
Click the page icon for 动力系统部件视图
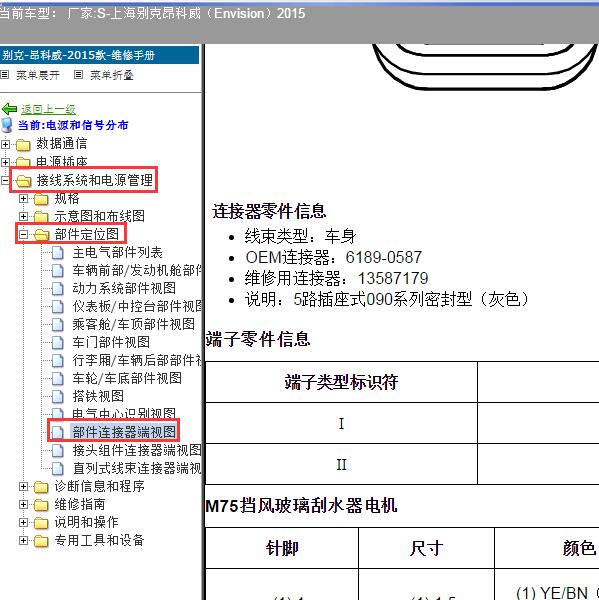coord(58,289)
